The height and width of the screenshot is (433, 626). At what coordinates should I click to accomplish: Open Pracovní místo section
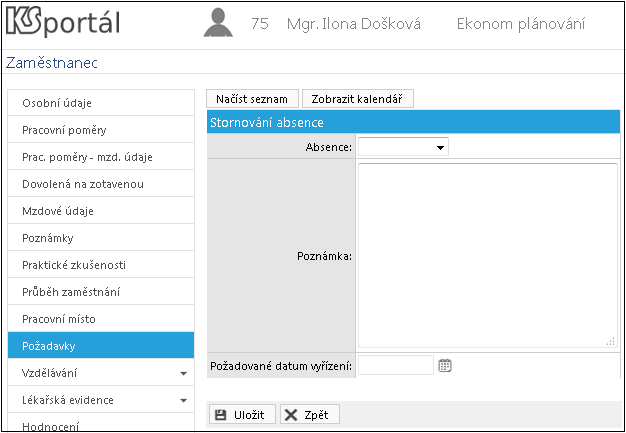coord(101,319)
